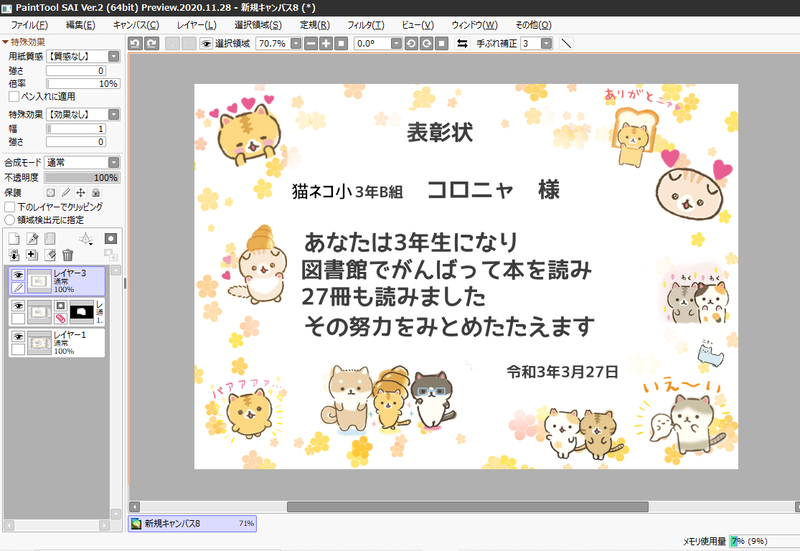Viewport: 800px width, 551px height.
Task: Reset canvas rotation with square button
Action: 442,43
